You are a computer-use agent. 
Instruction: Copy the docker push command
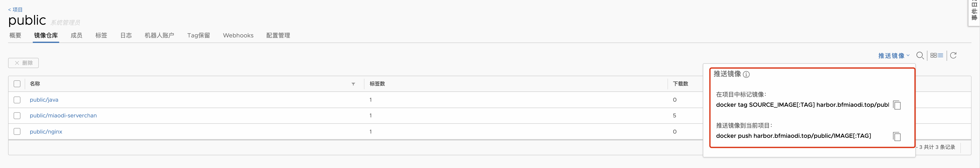tap(897, 136)
